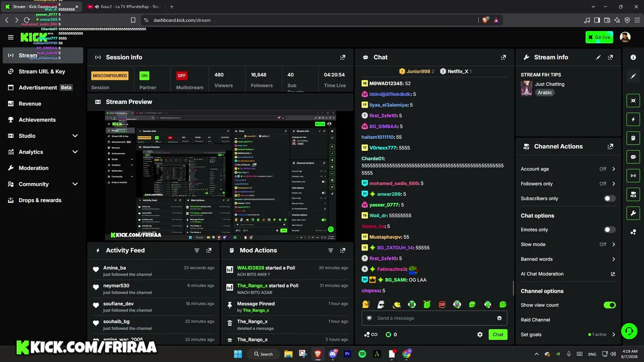Open Activity Feed filter options
This screenshot has width=644, height=362.
pyautogui.click(x=197, y=250)
